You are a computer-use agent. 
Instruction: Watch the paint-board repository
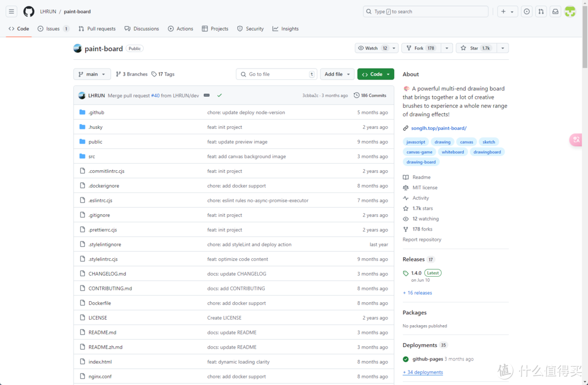click(371, 48)
